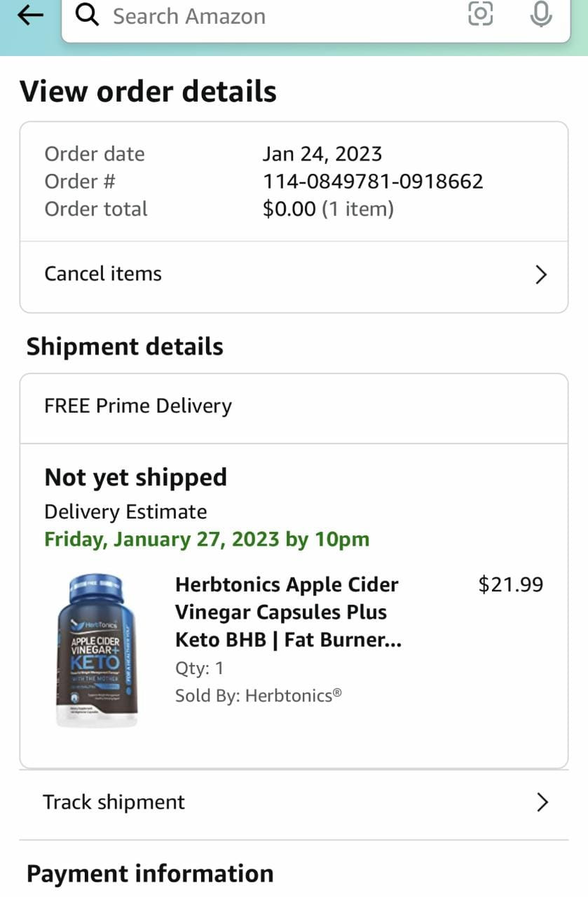The image size is (588, 897).
Task: Focus the Search Amazon input field
Action: tap(280, 15)
